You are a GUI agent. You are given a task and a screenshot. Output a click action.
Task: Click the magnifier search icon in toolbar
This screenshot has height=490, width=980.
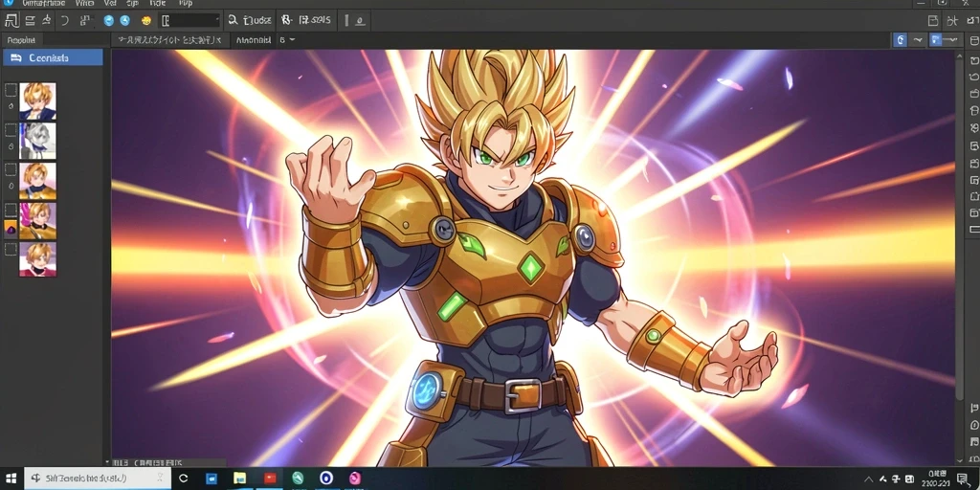click(x=233, y=21)
